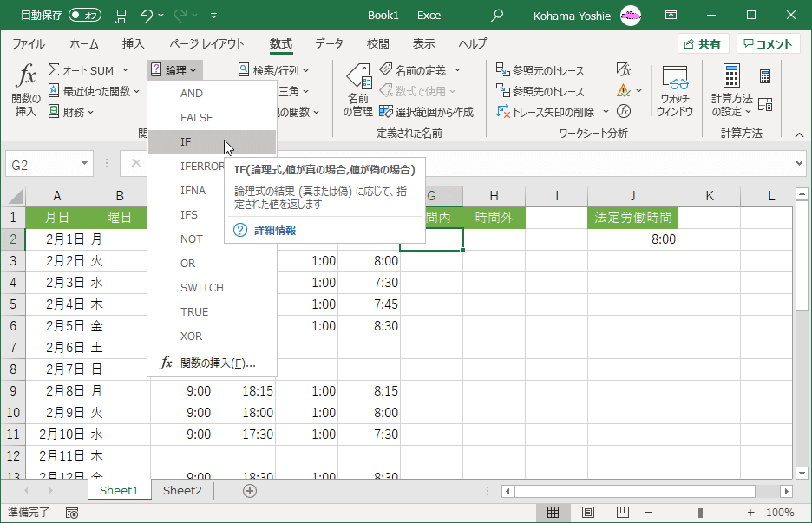Select AND from the function list

click(x=212, y=93)
